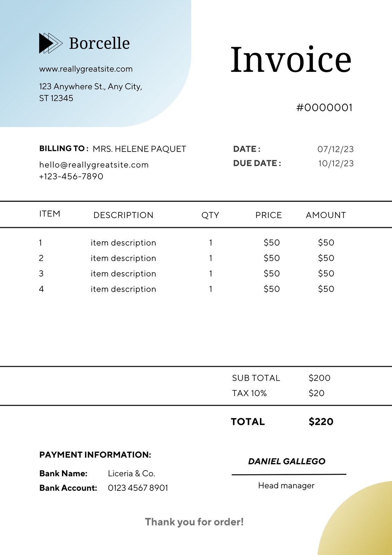Select the first row item description
The height and width of the screenshot is (555, 392).
point(123,243)
